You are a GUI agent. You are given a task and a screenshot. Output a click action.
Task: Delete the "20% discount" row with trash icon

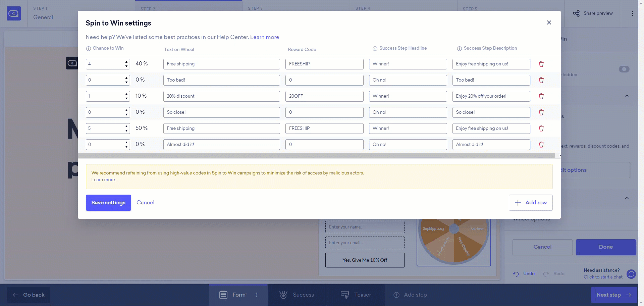coord(541,96)
